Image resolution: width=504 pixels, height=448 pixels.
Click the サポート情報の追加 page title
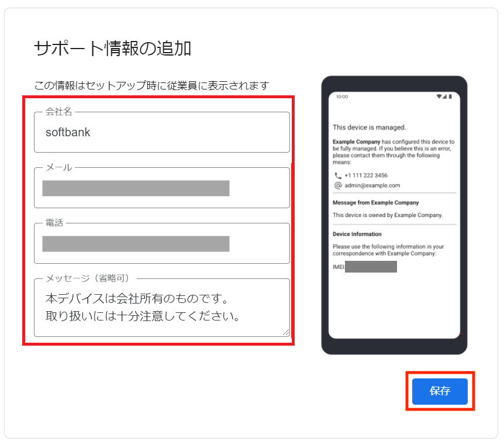(113, 49)
